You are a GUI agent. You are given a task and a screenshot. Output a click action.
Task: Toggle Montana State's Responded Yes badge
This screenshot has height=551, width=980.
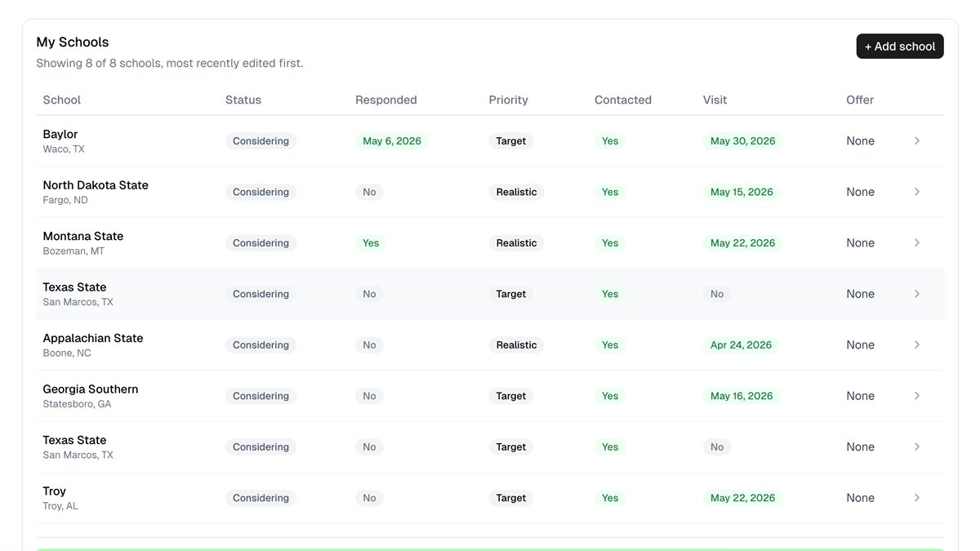coord(371,243)
